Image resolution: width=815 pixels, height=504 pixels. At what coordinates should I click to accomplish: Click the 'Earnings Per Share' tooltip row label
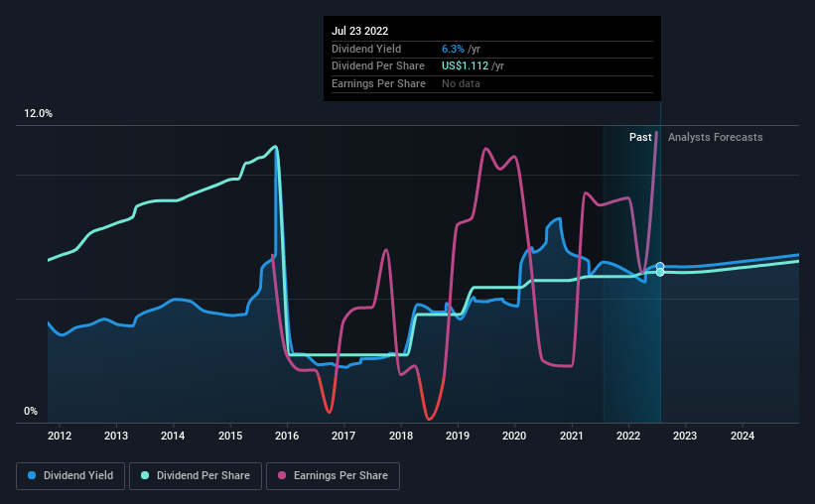pos(378,83)
